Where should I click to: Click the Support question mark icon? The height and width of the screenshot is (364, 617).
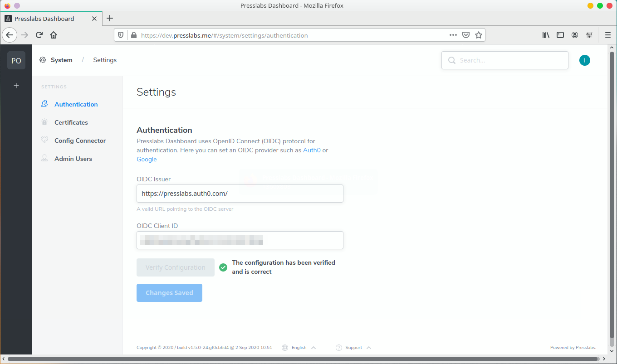(x=339, y=348)
